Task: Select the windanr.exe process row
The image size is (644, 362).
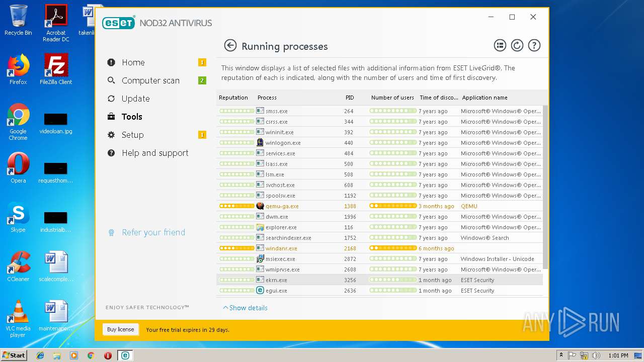Action: (380, 248)
